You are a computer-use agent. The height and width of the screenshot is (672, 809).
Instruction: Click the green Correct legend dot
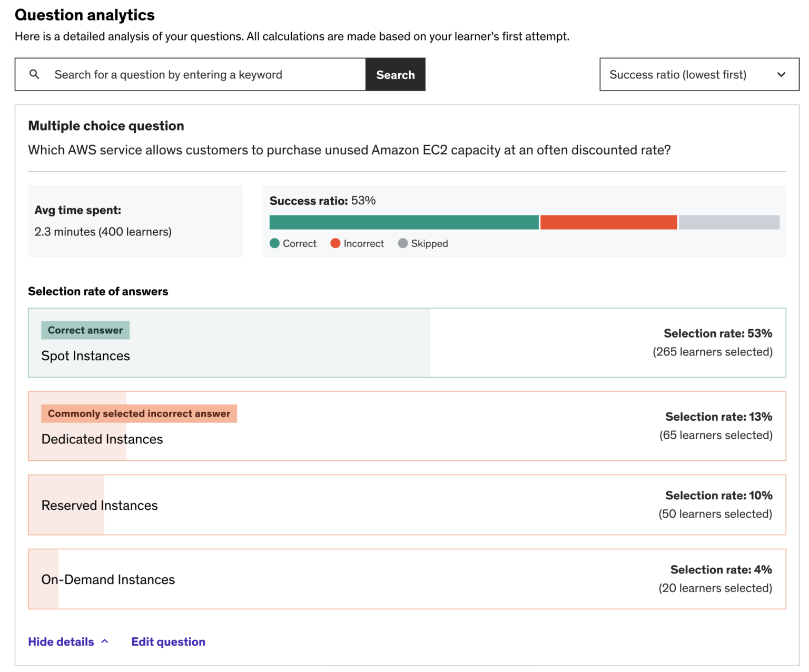pos(274,243)
